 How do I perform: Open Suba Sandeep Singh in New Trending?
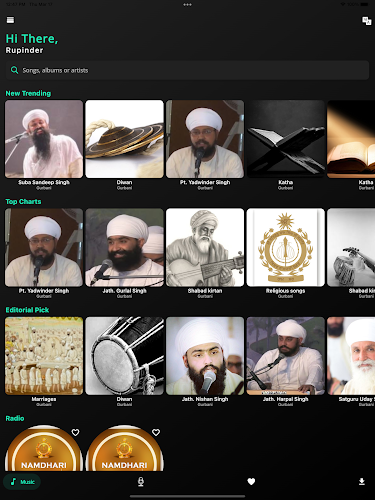(44, 139)
